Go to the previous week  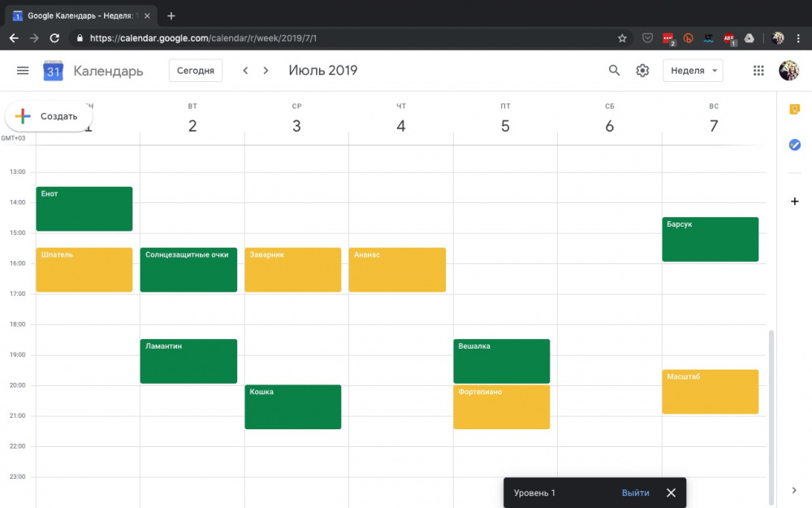(x=245, y=71)
